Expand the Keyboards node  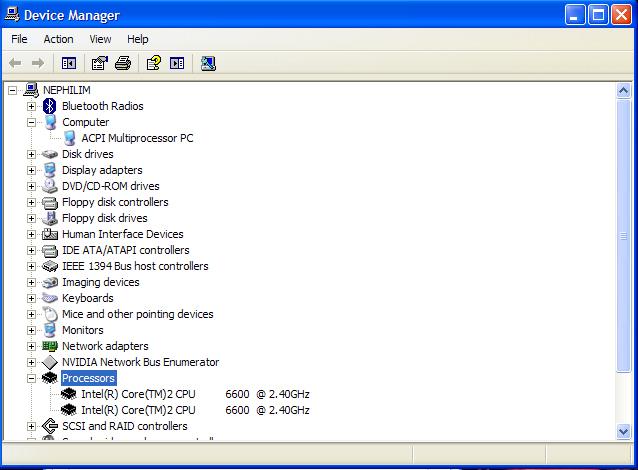[x=31, y=298]
